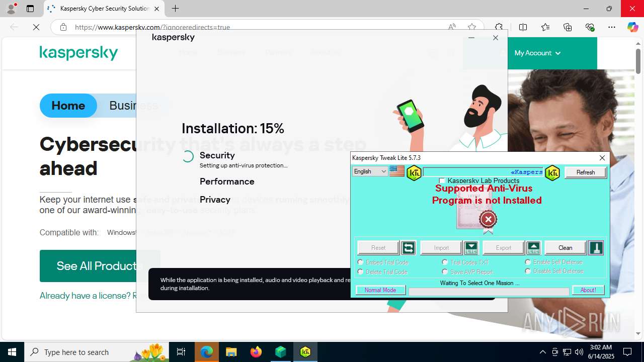Select Save AVP Report radio option
Screen dimensions: 644x362
click(445, 271)
